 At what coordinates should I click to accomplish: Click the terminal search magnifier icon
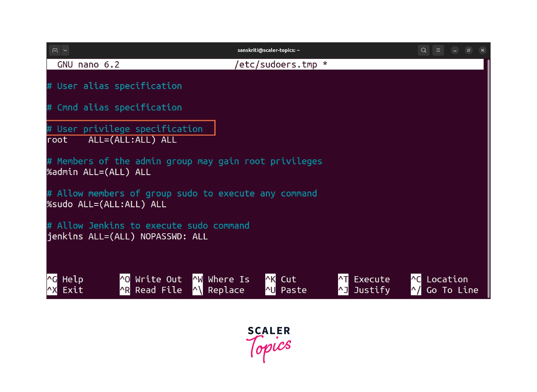click(x=423, y=50)
